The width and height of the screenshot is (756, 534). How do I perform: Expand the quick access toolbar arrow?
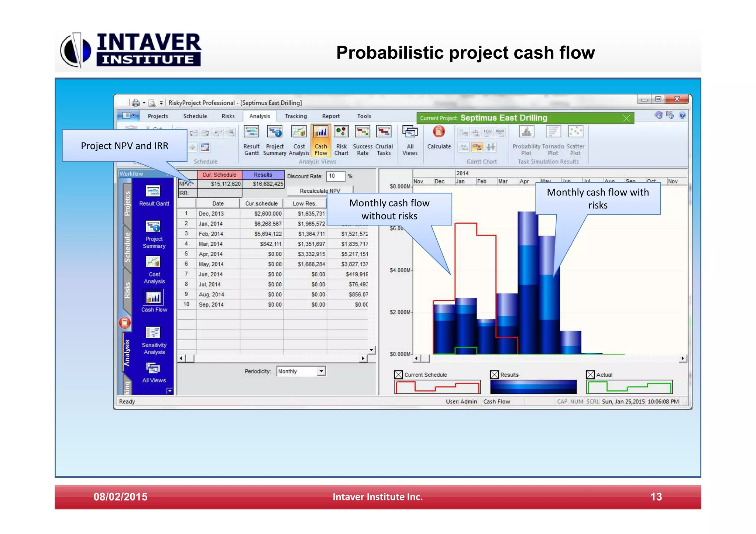click(161, 103)
